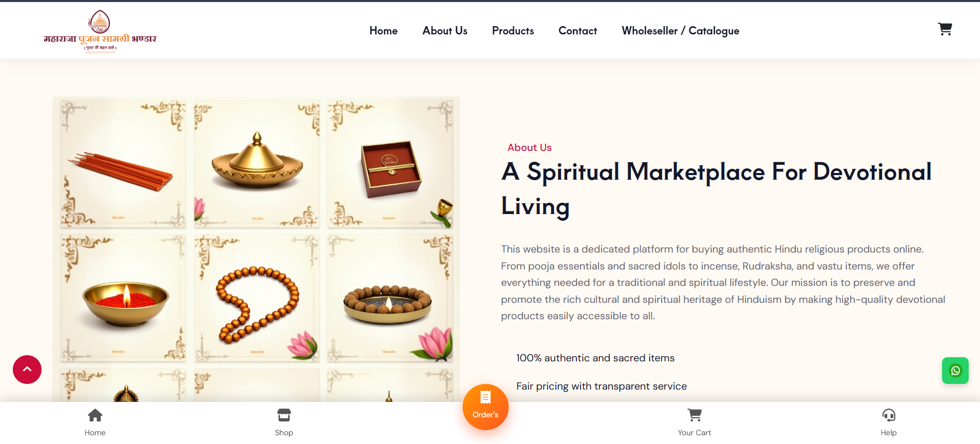The width and height of the screenshot is (980, 444).
Task: Click the rudraksha diya plate image
Action: pos(390,299)
